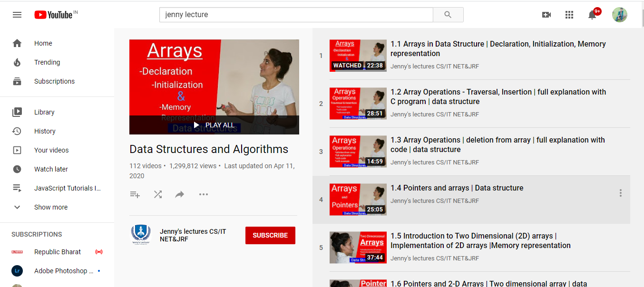Click the Watch later clock icon
The image size is (644, 287).
point(17,169)
